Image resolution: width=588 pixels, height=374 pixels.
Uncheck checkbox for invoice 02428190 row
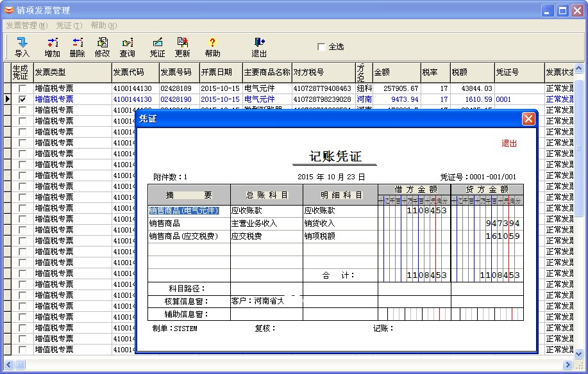(22, 99)
